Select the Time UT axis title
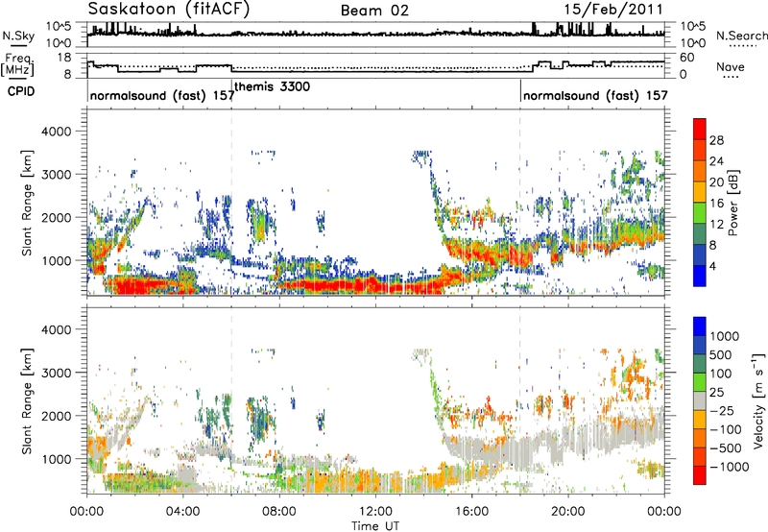768x532 pixels. 375,526
